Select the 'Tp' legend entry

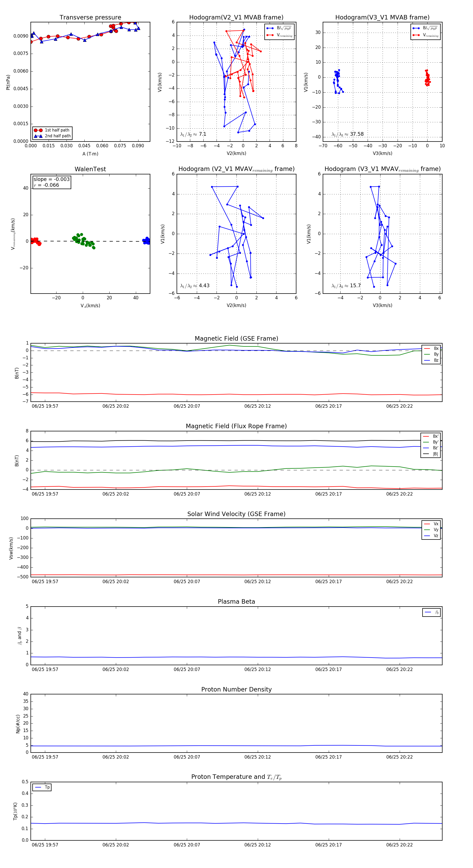tap(42, 787)
